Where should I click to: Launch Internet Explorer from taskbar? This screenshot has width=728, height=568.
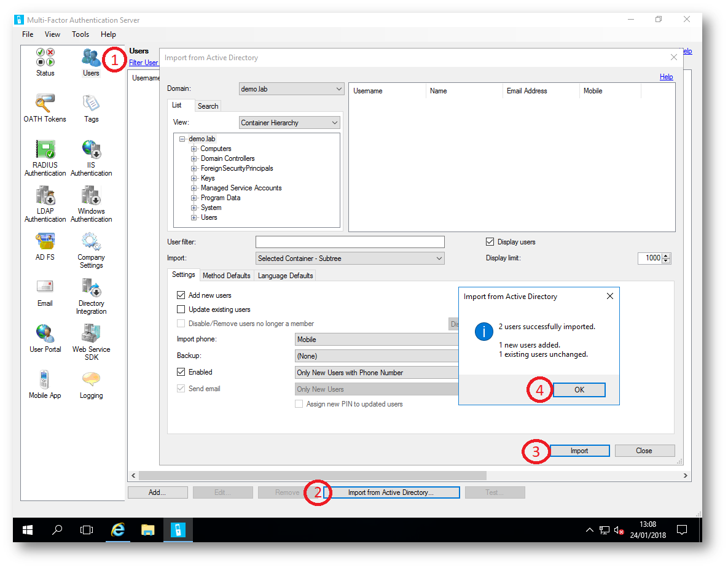tap(118, 529)
